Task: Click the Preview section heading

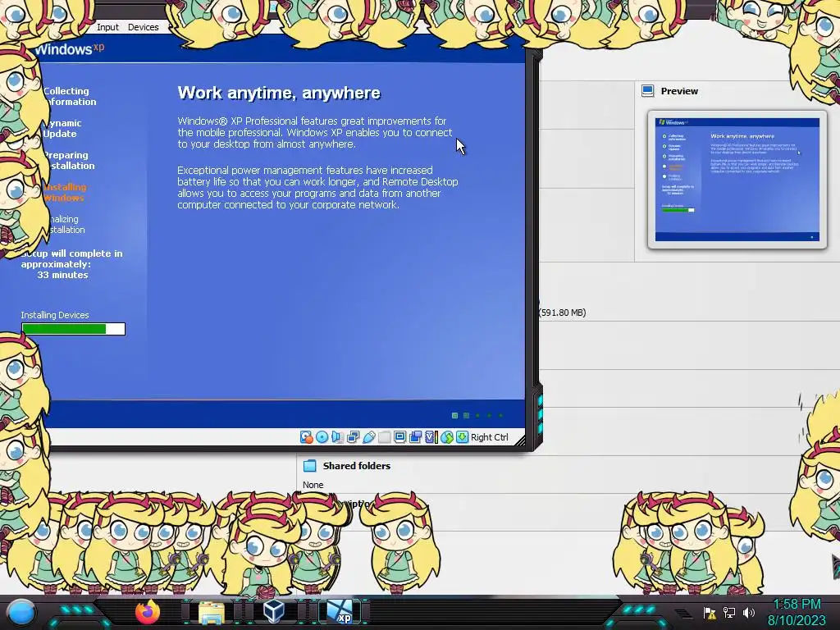Action: coord(679,91)
